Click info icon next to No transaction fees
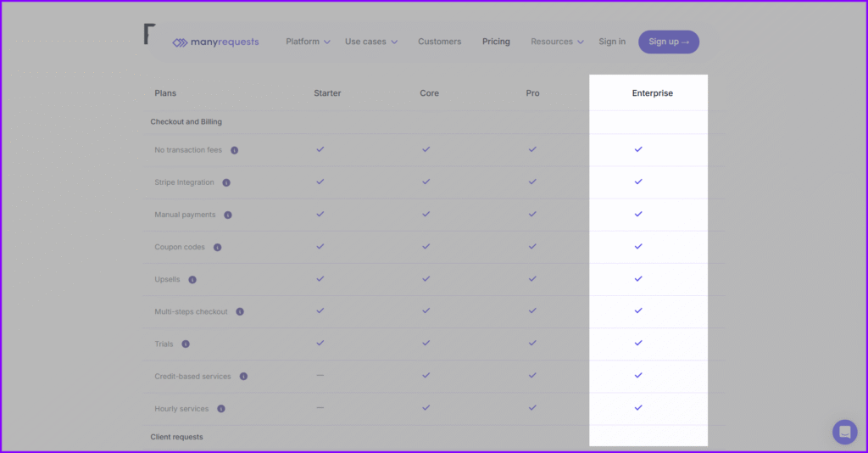 pyautogui.click(x=234, y=150)
